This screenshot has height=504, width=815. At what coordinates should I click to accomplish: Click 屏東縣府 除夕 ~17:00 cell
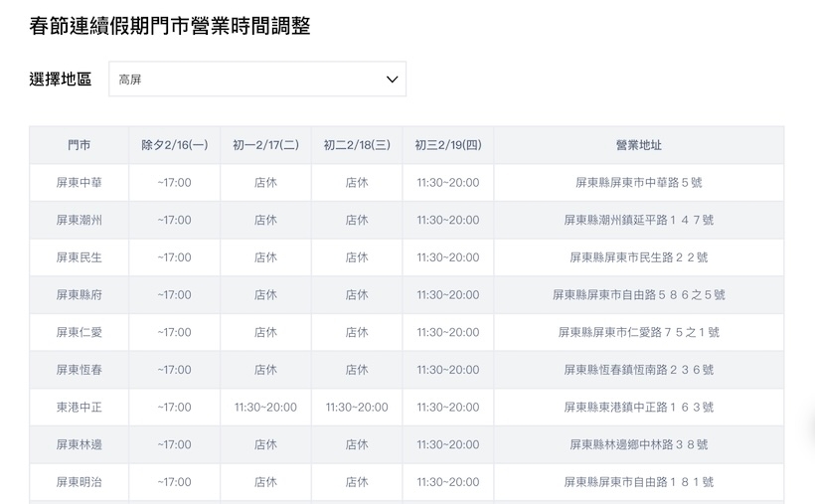175,295
